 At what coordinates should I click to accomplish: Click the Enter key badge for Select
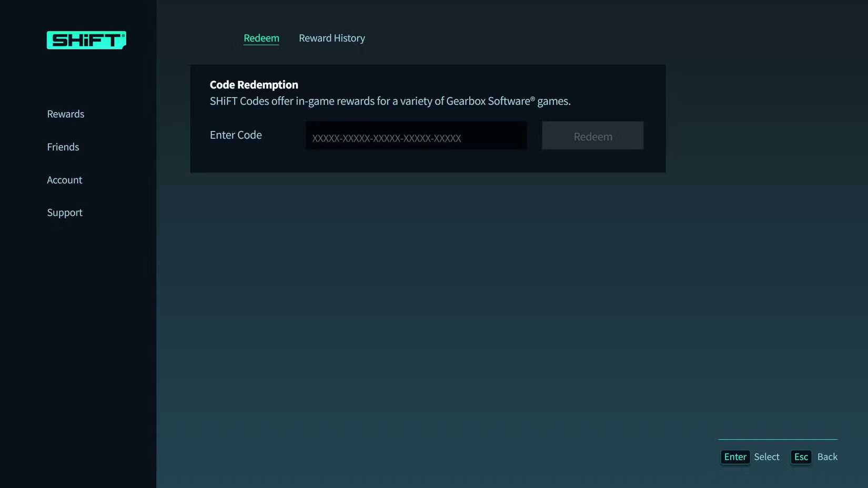[735, 457]
